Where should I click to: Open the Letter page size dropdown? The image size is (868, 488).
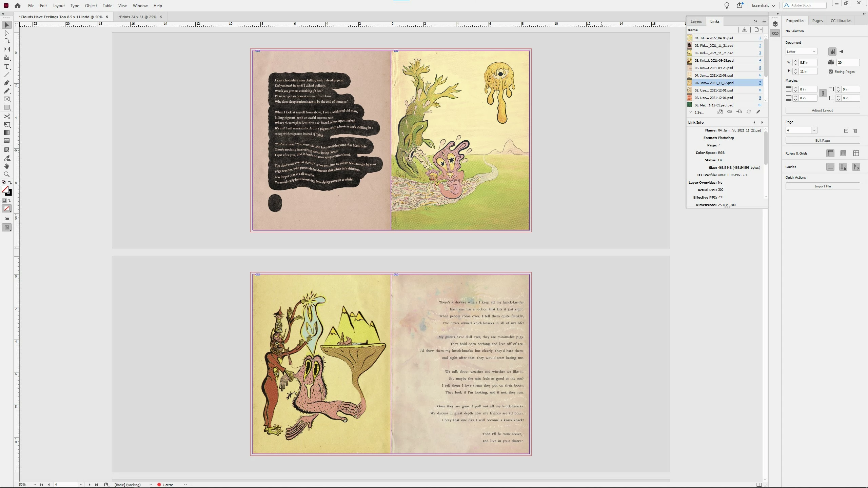(802, 52)
